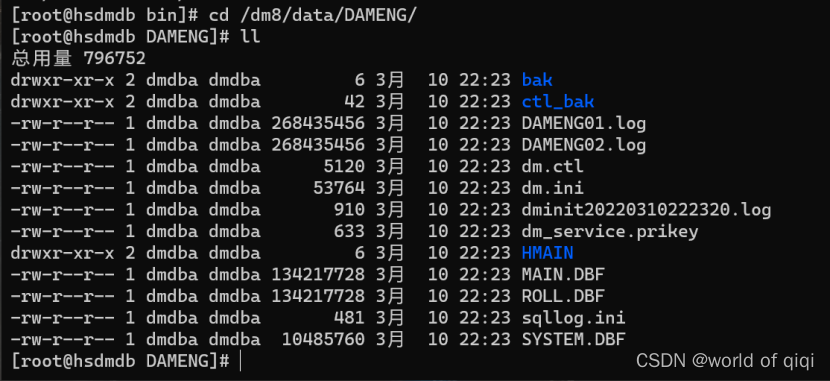Click the CSDN @world of qiqi watermark
This screenshot has width=830, height=381.
(725, 361)
